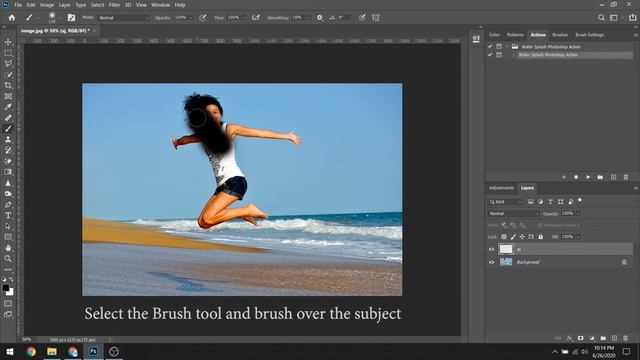Toggle symmetry paint options icon
The image size is (640, 360).
pos(376,18)
